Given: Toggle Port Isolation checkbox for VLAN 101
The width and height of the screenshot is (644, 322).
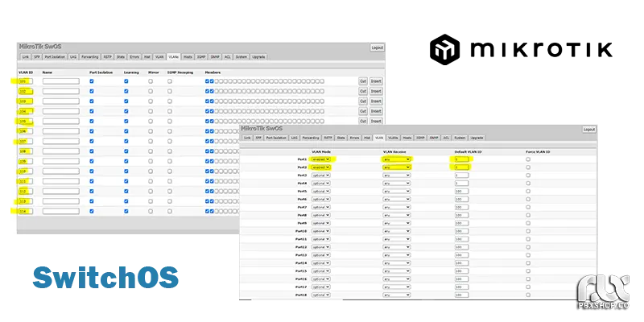Looking at the screenshot, I should (x=92, y=81).
